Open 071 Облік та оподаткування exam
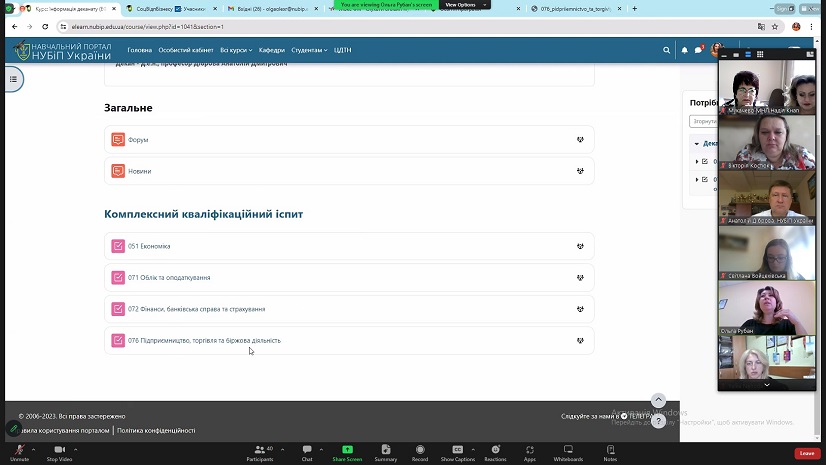 169,278
